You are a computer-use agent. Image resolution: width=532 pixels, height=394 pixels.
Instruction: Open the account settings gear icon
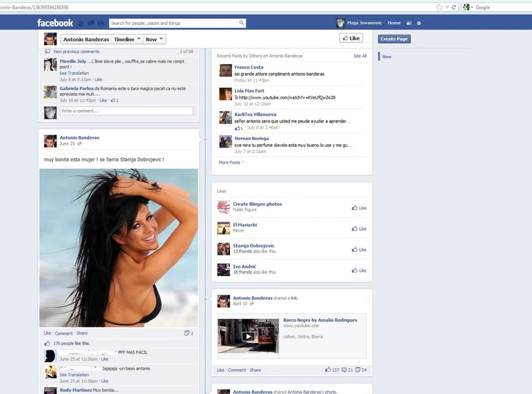pyautogui.click(x=418, y=23)
